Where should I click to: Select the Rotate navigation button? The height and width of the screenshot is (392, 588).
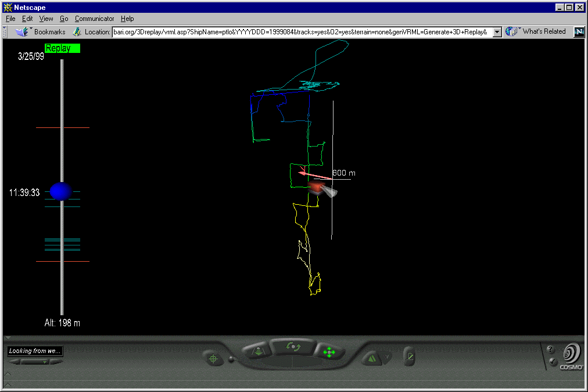click(x=293, y=347)
